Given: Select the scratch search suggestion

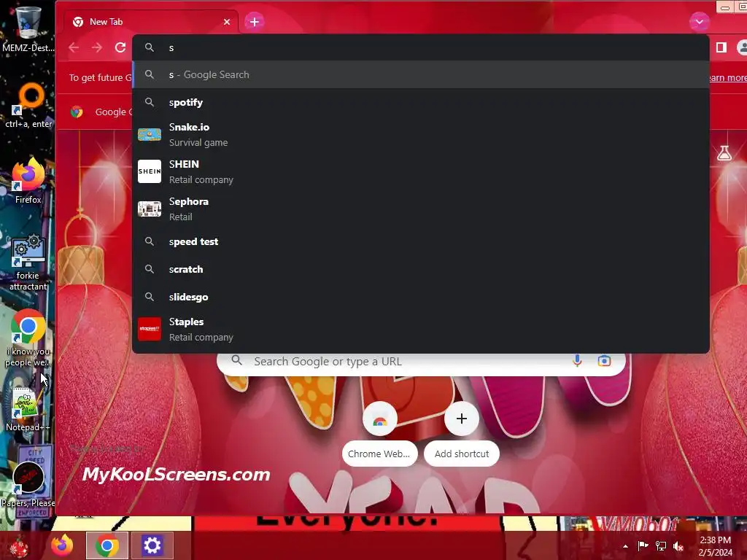Looking at the screenshot, I should coord(421,269).
